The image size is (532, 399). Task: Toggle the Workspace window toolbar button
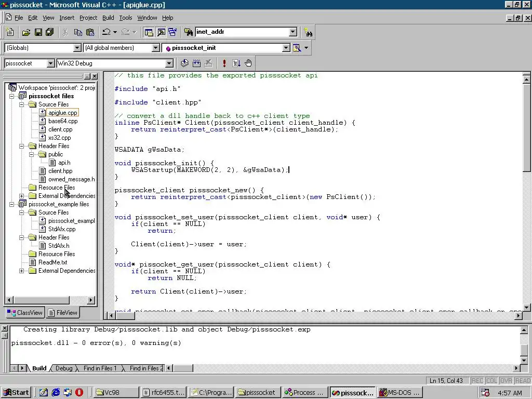click(x=149, y=32)
